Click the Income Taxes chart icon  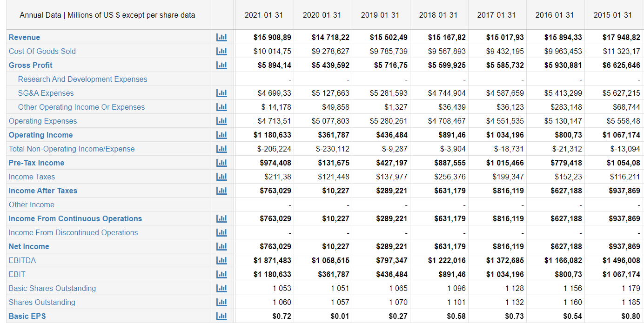tap(222, 177)
